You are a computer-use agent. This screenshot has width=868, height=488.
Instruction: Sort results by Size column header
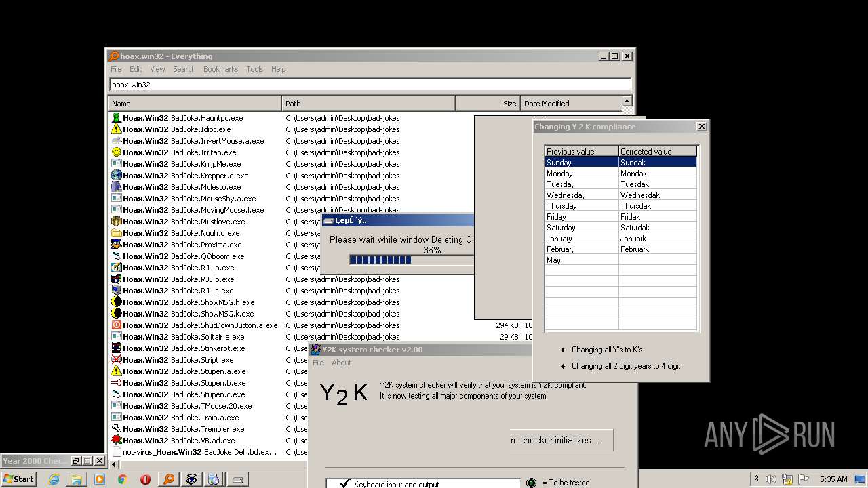(488, 104)
